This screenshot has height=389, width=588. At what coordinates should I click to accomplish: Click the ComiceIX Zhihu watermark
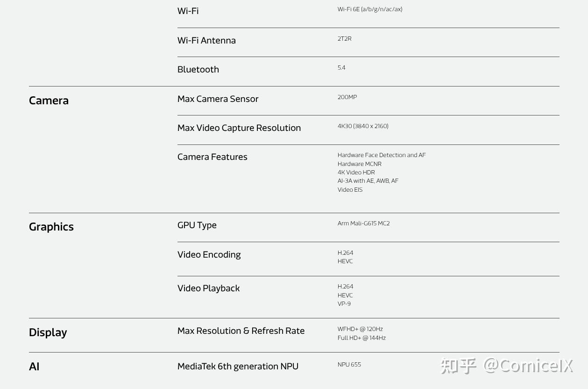pos(507,365)
